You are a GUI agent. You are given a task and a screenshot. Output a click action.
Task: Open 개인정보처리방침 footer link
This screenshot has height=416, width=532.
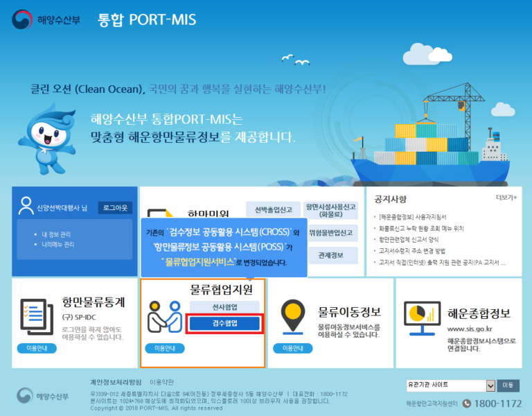pos(116,382)
